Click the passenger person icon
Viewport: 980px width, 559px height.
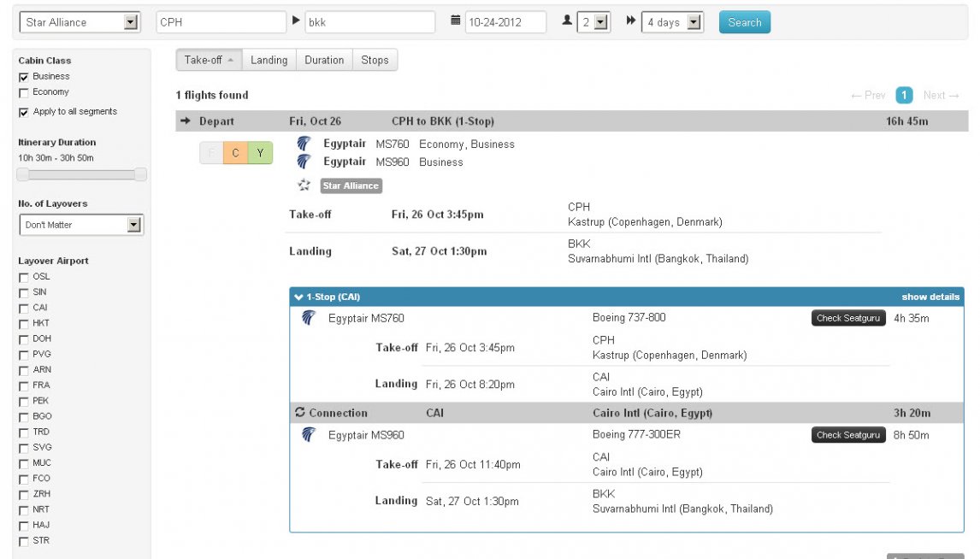(567, 21)
